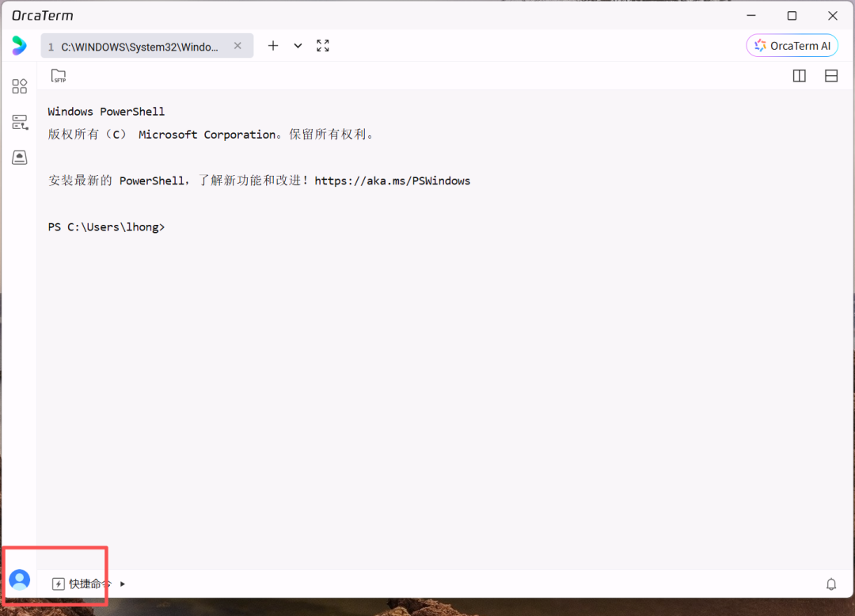This screenshot has width=855, height=616.
Task: Click the user avatar icon
Action: 19,580
